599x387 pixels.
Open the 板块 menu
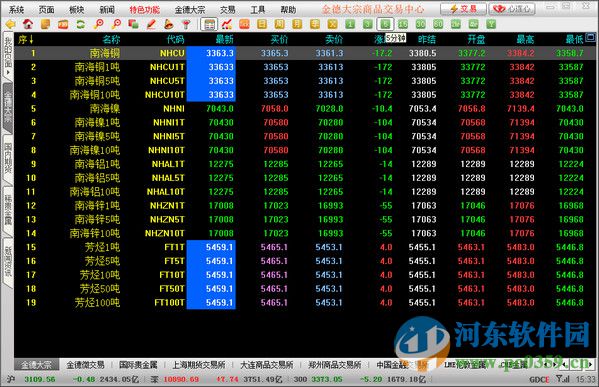click(77, 10)
